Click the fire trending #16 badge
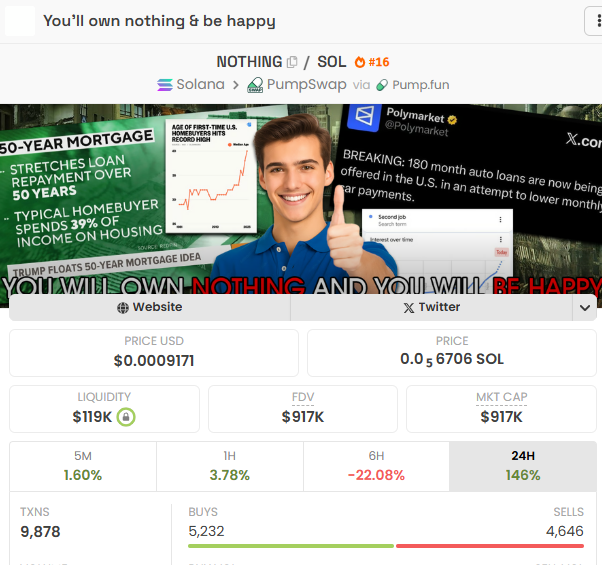 click(x=372, y=62)
